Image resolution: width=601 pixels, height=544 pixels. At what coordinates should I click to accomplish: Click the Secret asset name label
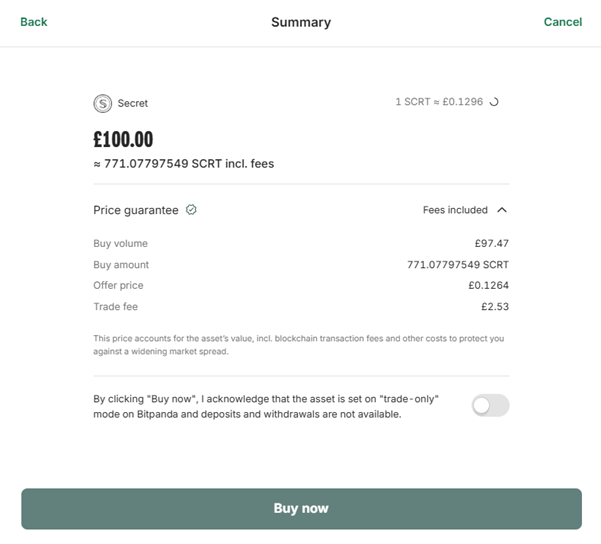(133, 103)
